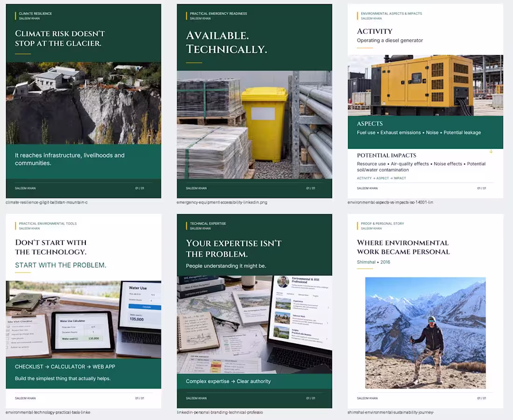This screenshot has height=420, width=513.
Task: Click the small yellow download arrow icon
Action: click(491, 152)
